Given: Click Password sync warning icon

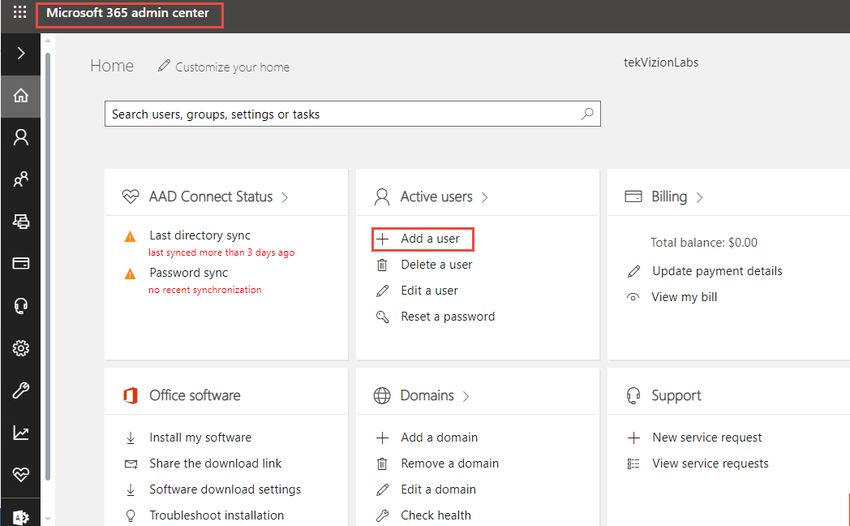Looking at the screenshot, I should 130,274.
